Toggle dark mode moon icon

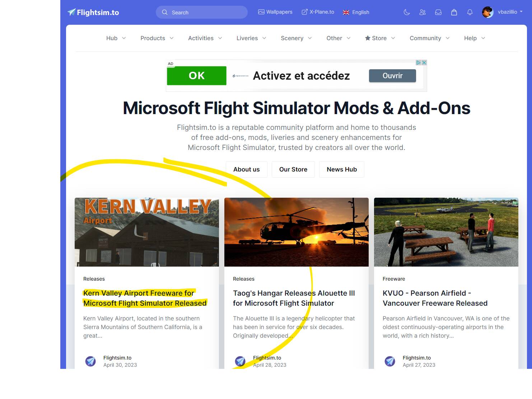tap(407, 12)
